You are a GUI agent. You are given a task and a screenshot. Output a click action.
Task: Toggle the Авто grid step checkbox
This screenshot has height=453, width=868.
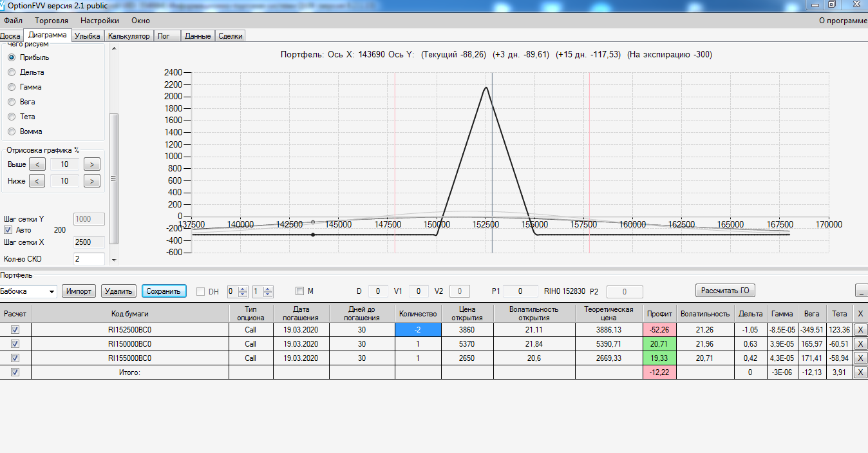click(x=8, y=229)
